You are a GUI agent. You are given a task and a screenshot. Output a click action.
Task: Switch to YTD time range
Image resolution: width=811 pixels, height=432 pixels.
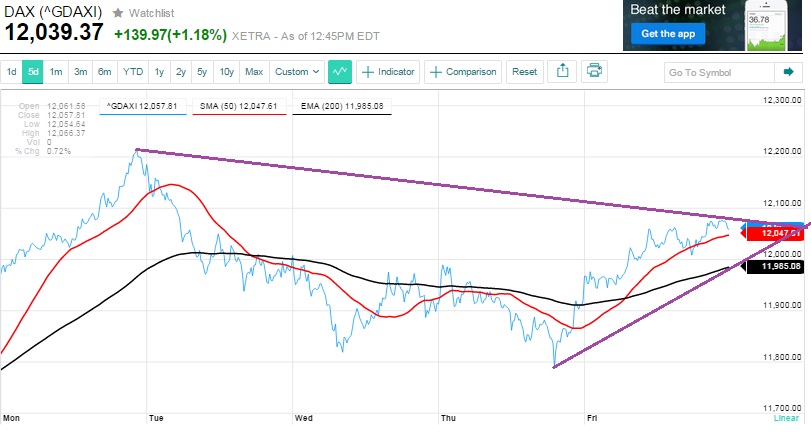tap(132, 72)
